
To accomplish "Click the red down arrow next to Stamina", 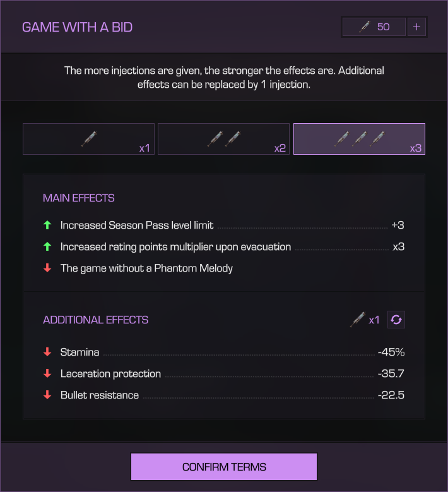I will [x=47, y=352].
